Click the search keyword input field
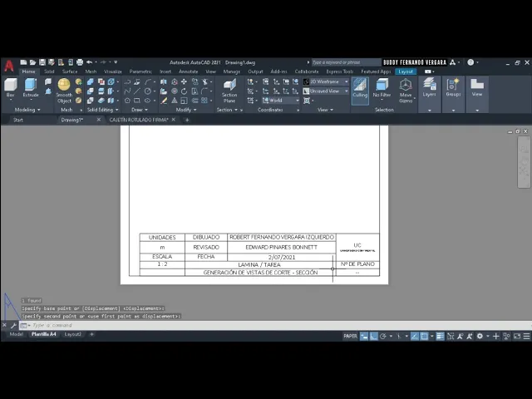The width and height of the screenshot is (532, 399). pyautogui.click(x=346, y=62)
